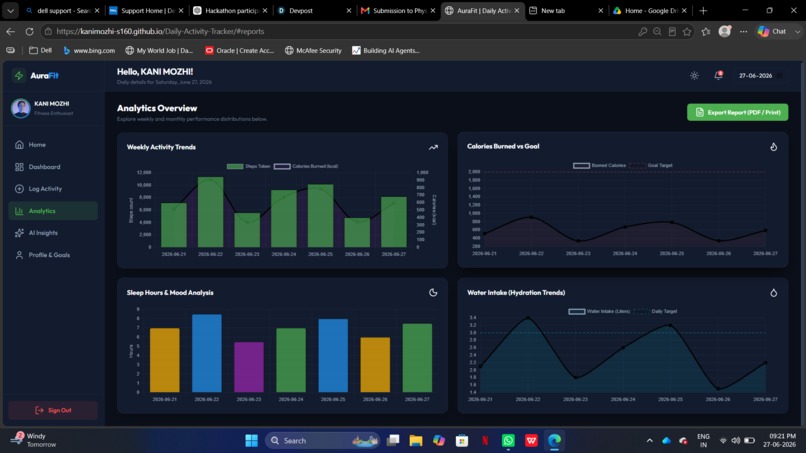806x453 pixels.
Task: Open AI Insights from sidebar
Action: (x=53, y=233)
